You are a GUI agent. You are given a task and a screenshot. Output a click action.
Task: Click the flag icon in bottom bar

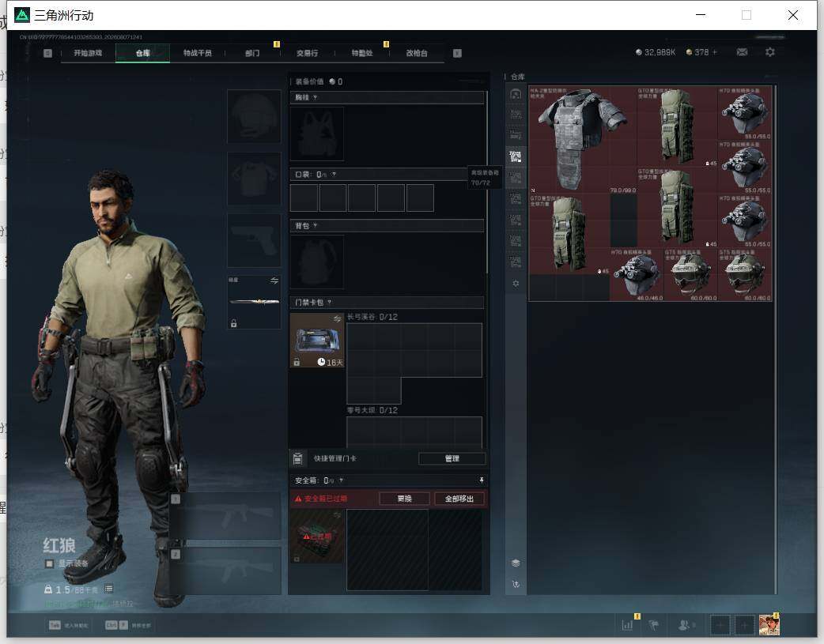654,625
